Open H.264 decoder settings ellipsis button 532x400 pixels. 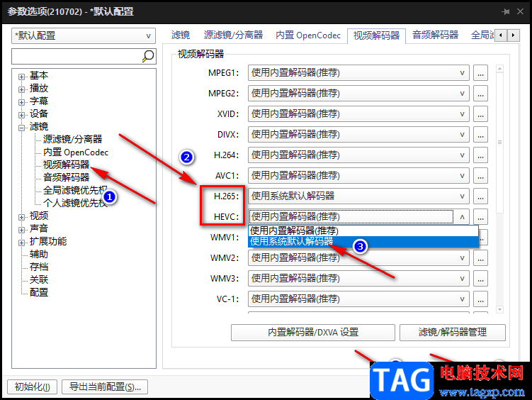(480, 155)
